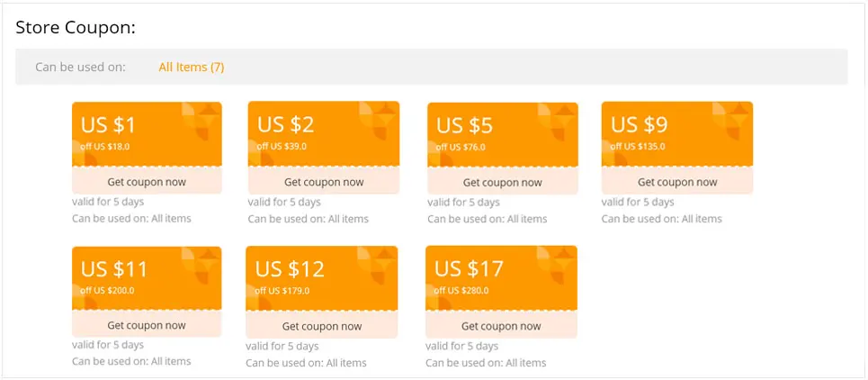The image size is (868, 380).
Task: Click the US $2 off $39.0 coupon card
Action: pos(306,133)
